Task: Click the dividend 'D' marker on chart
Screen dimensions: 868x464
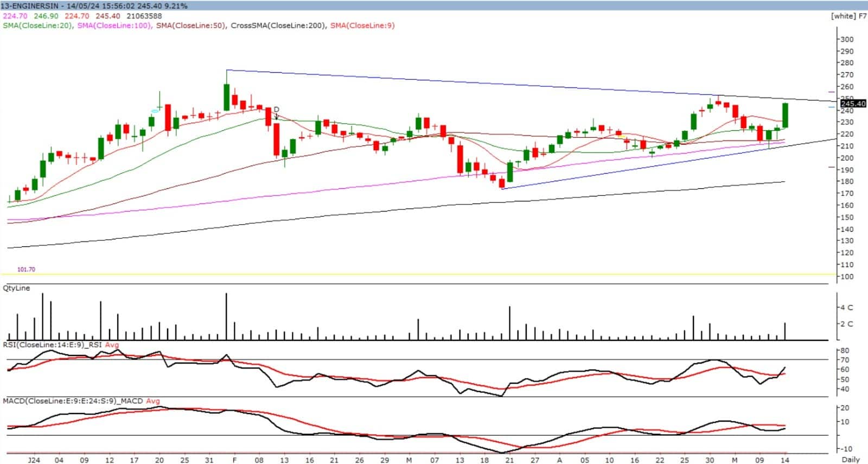Action: pos(276,110)
